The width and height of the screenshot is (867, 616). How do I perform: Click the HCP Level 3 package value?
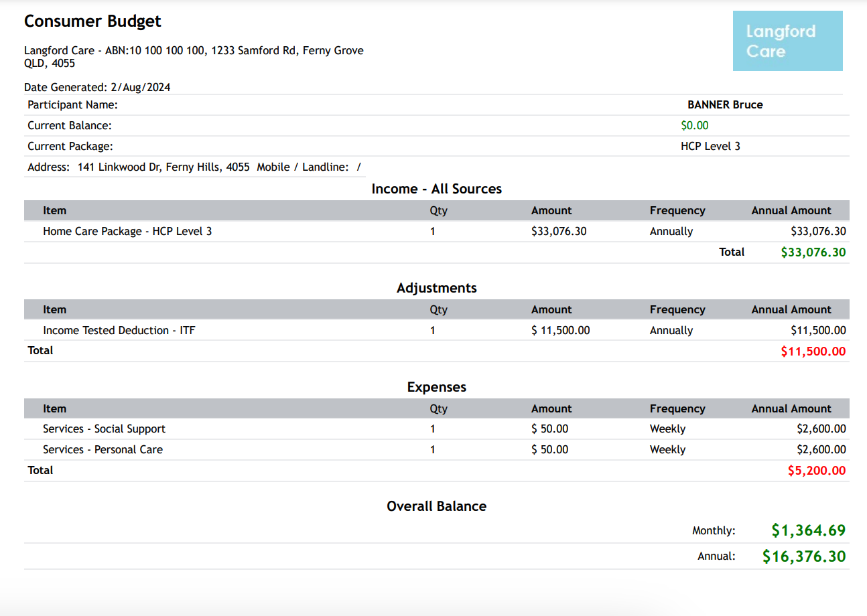click(x=710, y=146)
